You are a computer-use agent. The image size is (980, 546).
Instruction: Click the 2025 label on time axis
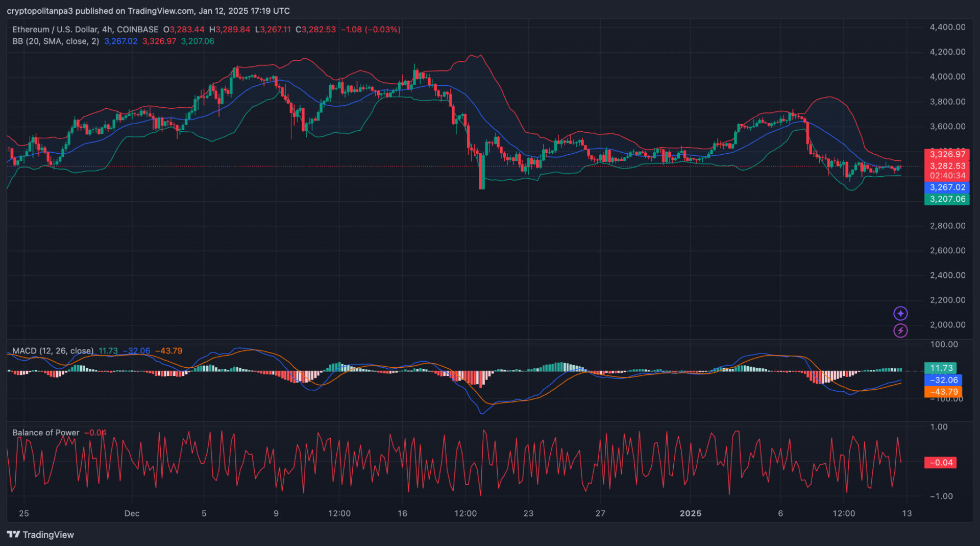coord(690,513)
